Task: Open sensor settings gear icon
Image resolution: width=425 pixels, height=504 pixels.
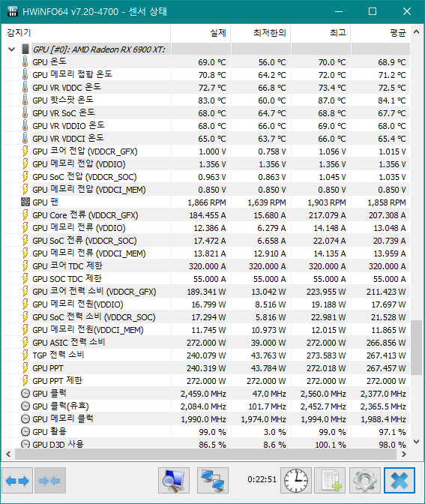Action: (x=364, y=481)
